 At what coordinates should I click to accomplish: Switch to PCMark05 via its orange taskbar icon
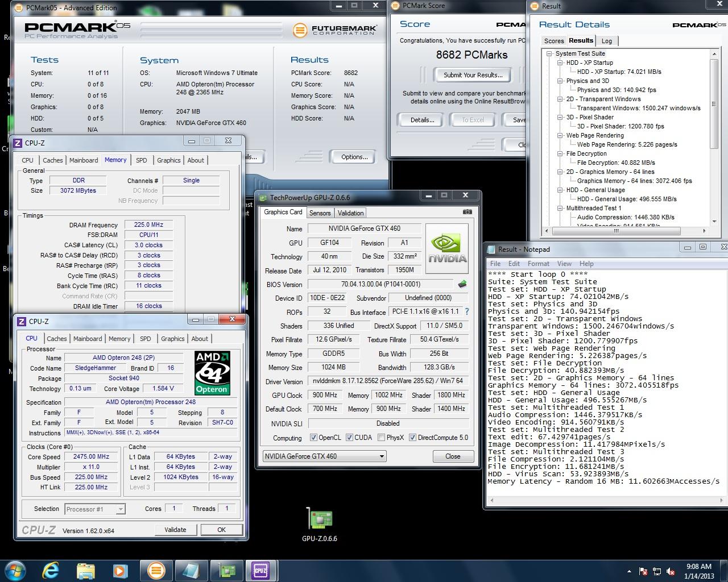click(156, 570)
